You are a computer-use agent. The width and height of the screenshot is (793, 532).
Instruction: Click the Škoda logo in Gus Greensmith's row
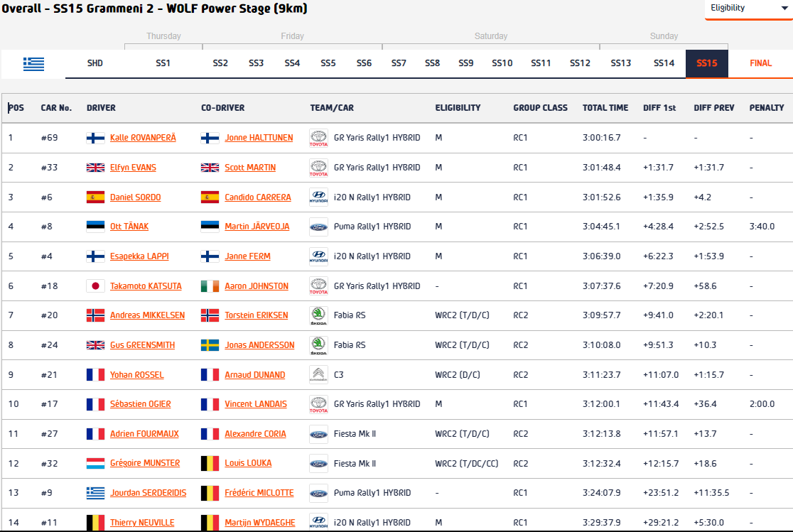(x=318, y=345)
